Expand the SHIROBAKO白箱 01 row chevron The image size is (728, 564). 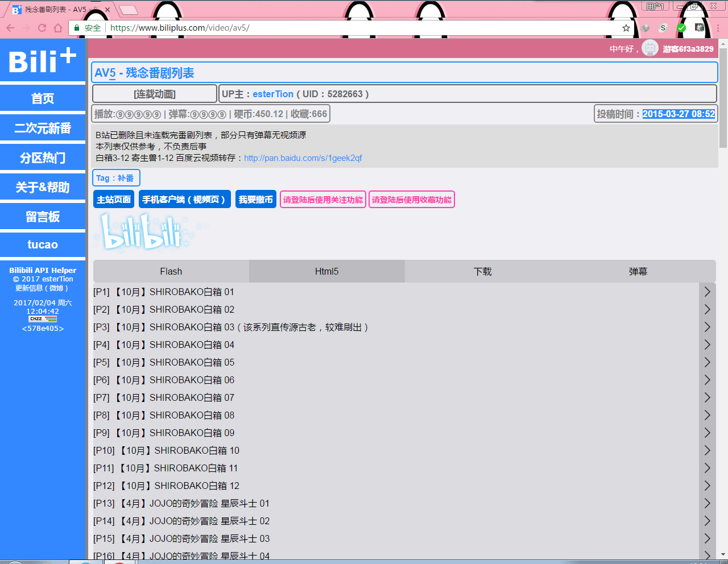(x=707, y=292)
